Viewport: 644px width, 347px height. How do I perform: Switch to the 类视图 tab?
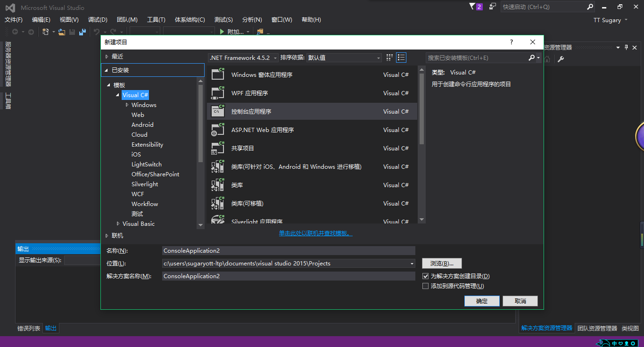click(x=630, y=328)
